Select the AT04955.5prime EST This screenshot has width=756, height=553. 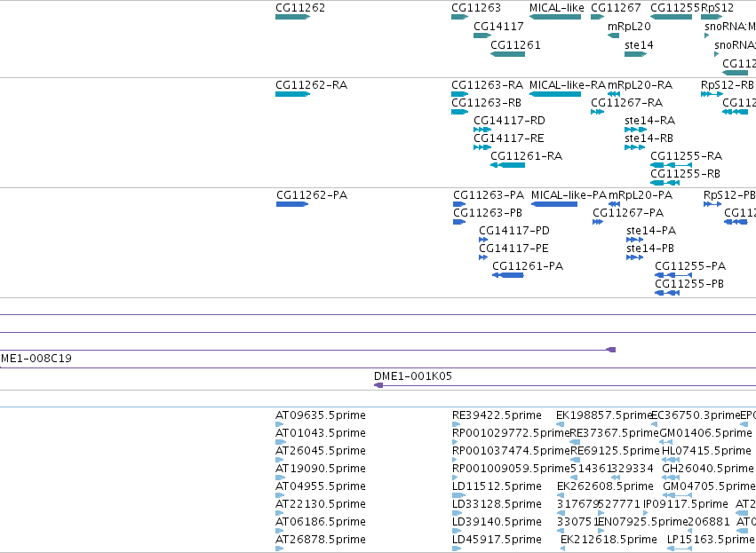(280, 495)
